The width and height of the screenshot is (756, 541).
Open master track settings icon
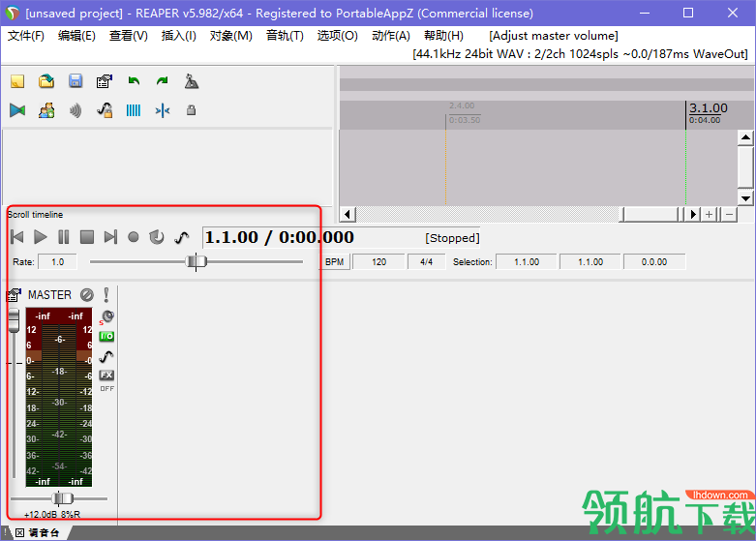pyautogui.click(x=14, y=294)
